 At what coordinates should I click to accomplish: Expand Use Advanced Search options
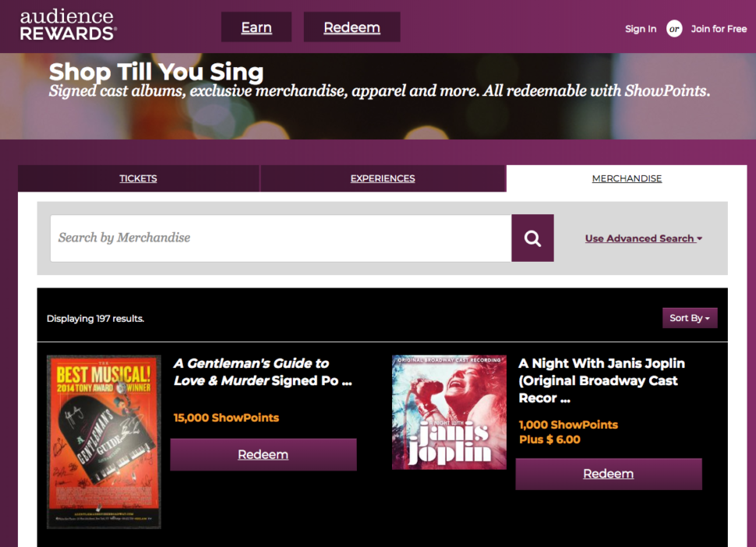pos(644,238)
